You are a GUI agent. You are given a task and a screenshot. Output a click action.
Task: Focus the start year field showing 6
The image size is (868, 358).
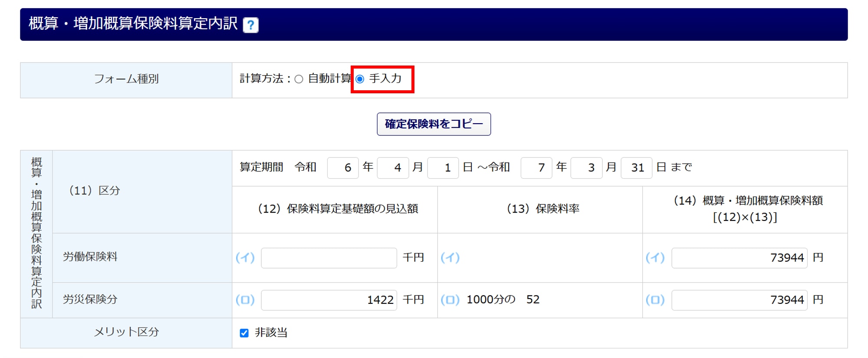tap(343, 168)
